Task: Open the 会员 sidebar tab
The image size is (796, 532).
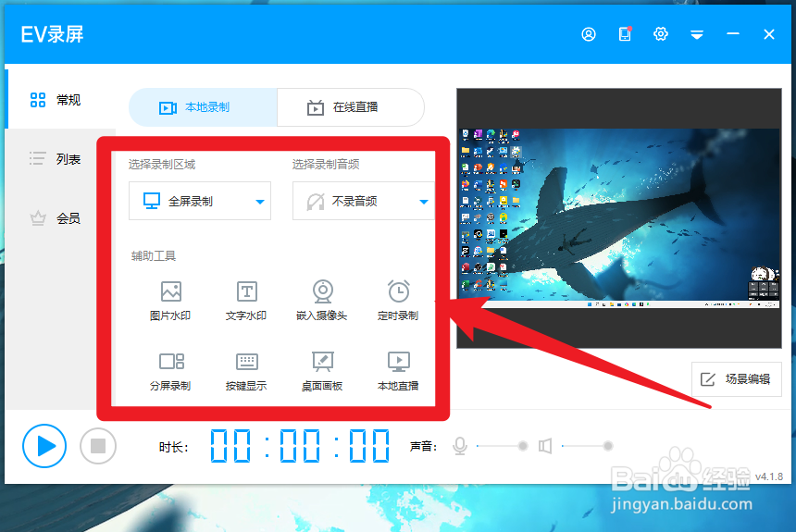Action: tap(55, 218)
